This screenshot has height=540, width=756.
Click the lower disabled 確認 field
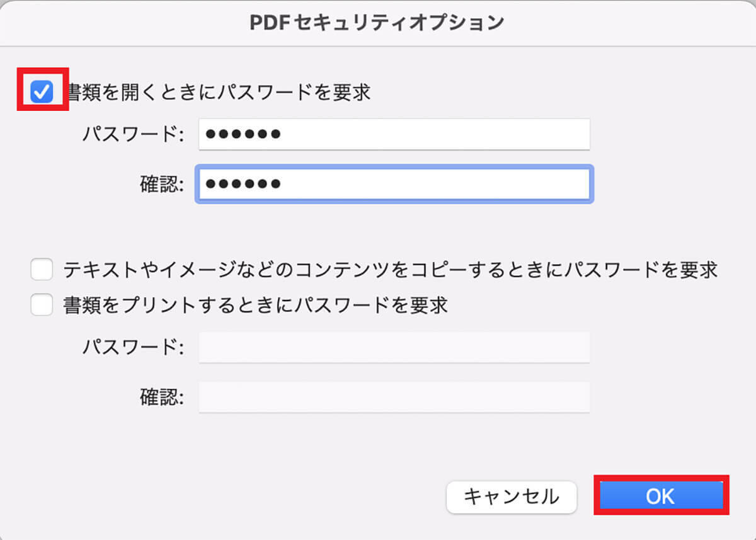394,397
